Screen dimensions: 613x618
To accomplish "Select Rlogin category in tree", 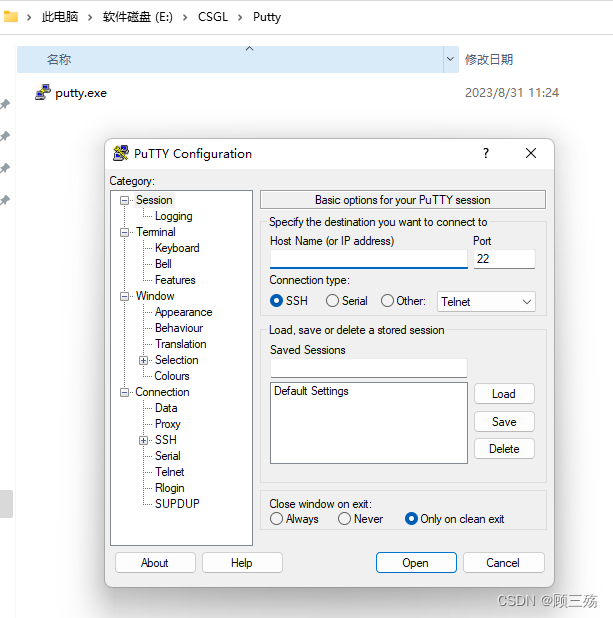I will point(170,488).
